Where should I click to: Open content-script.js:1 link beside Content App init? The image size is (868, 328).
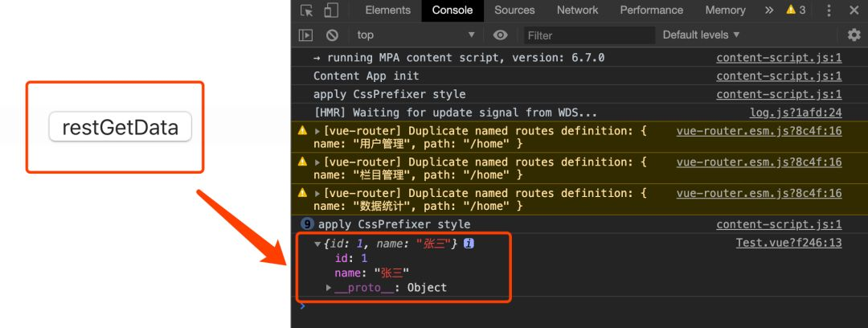point(779,76)
